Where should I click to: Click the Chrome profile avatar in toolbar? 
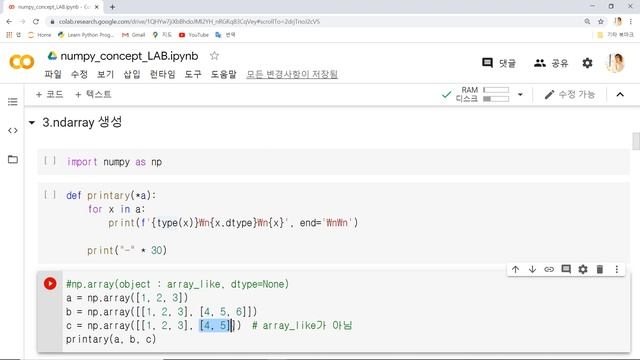pyautogui.click(x=618, y=22)
